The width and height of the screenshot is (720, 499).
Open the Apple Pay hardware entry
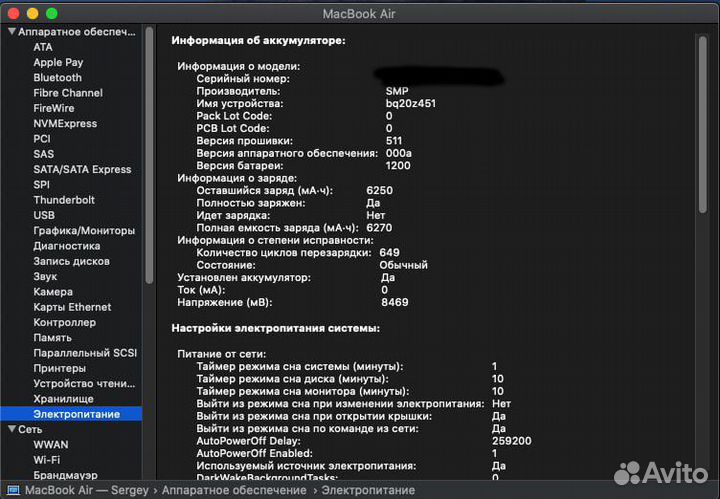point(58,62)
